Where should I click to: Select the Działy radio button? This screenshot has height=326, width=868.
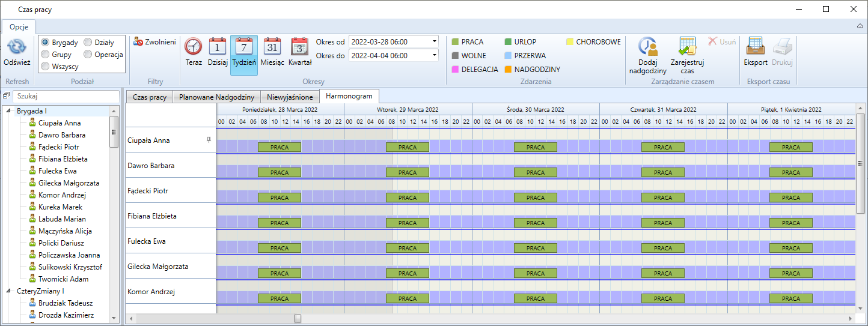[x=88, y=43]
